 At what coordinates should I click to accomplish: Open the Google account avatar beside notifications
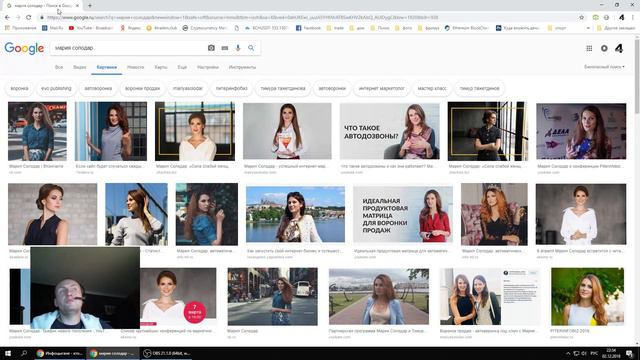(619, 48)
